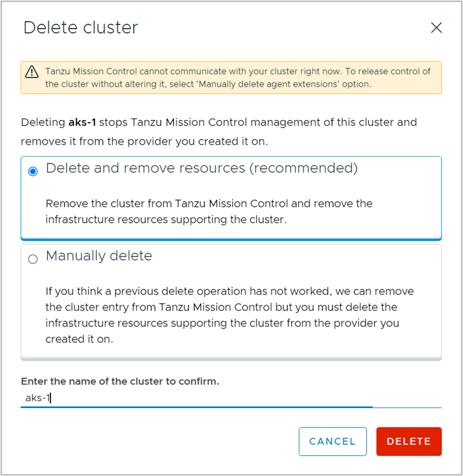
Task: Click the 'created it on.' line in manual option
Action: click(x=79, y=339)
